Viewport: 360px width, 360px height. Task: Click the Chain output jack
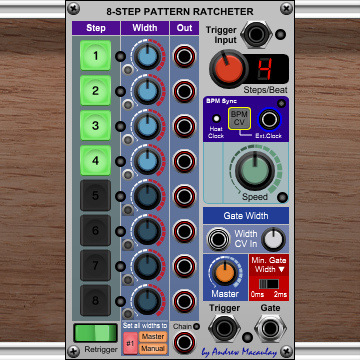pyautogui.click(x=184, y=343)
